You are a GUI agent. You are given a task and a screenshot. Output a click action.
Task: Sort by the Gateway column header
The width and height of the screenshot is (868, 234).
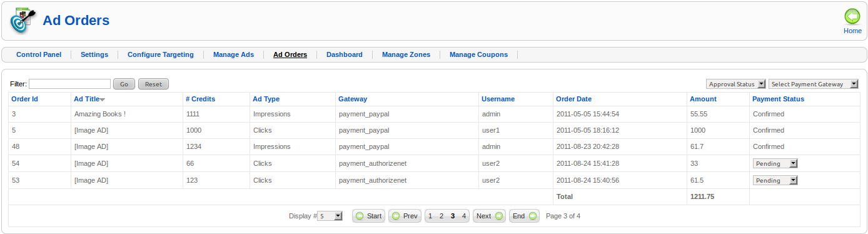pos(353,99)
